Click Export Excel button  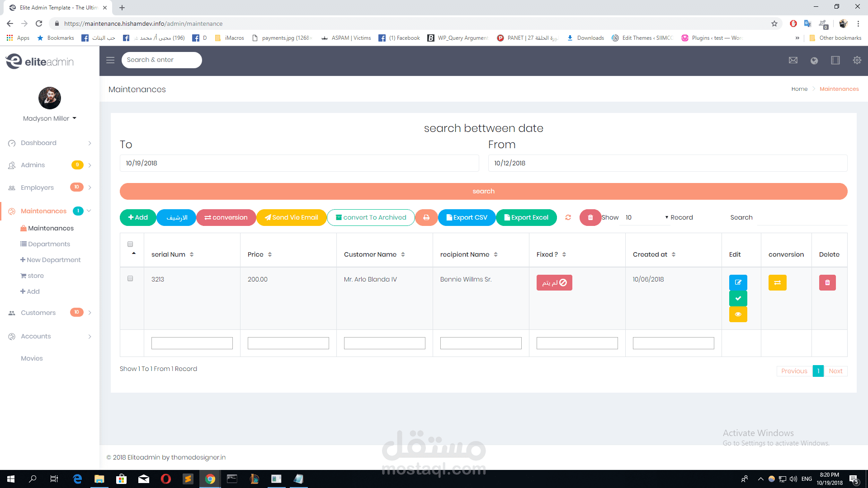tap(526, 217)
